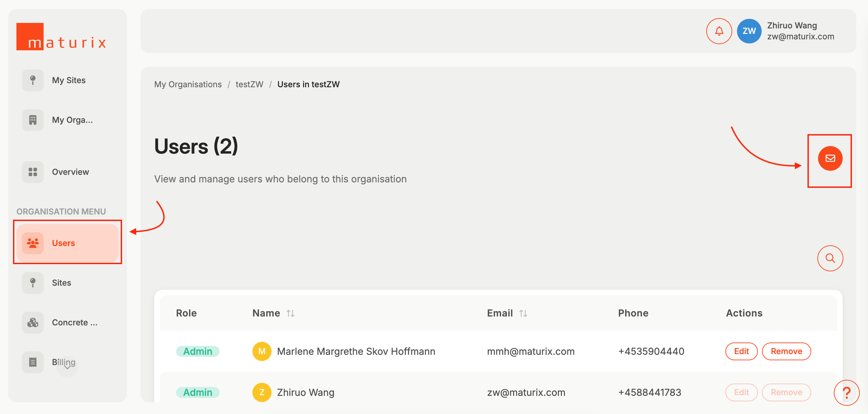Screen dimensions: 868x414
Task: Open the user search magnifier icon
Action: tap(830, 258)
